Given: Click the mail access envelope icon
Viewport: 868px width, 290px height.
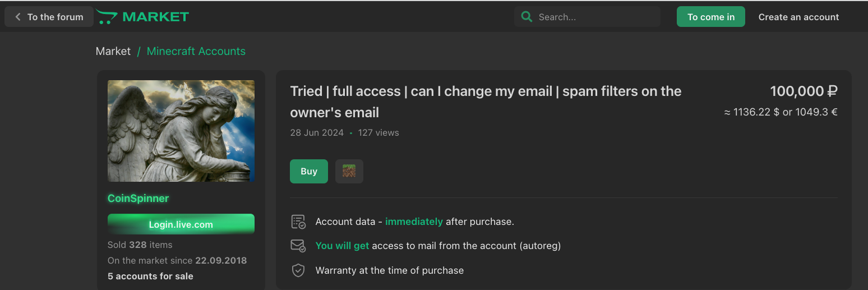Looking at the screenshot, I should pyautogui.click(x=298, y=246).
